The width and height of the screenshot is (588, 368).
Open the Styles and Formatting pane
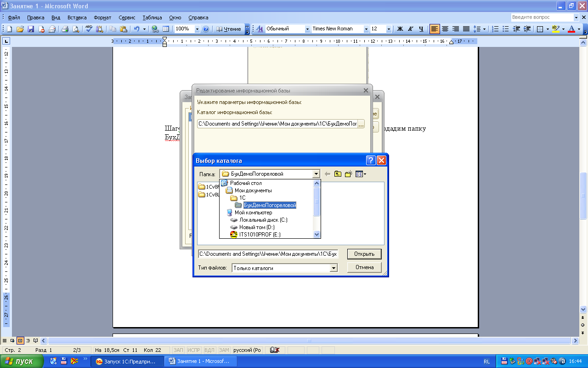pos(260,29)
